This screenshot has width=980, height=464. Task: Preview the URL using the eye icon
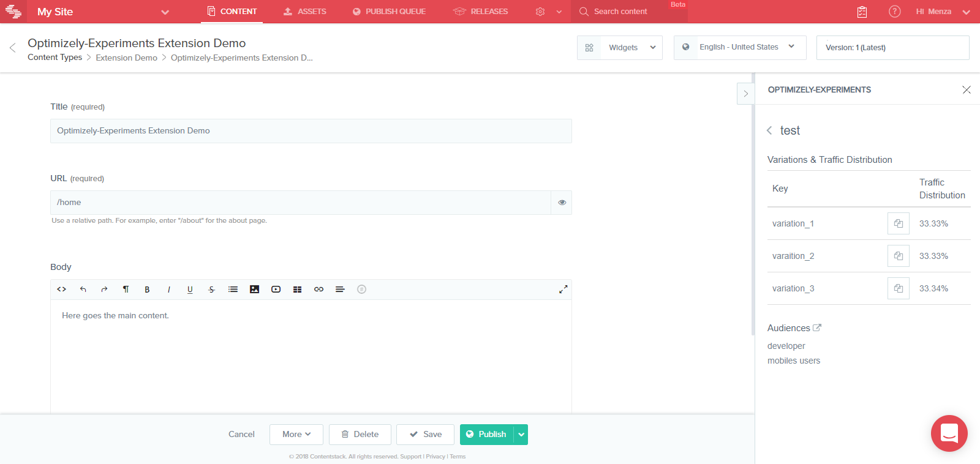pos(562,203)
